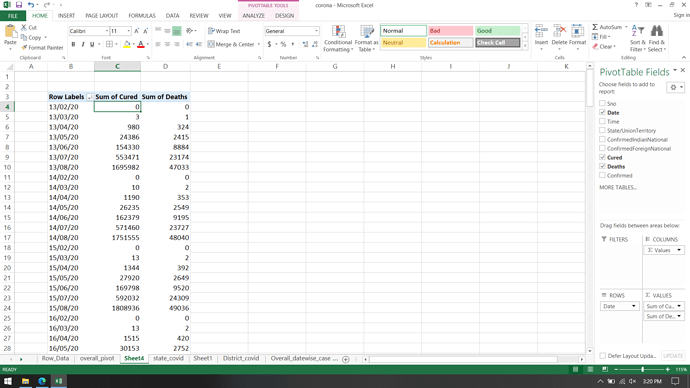Increase font size icon

point(136,31)
